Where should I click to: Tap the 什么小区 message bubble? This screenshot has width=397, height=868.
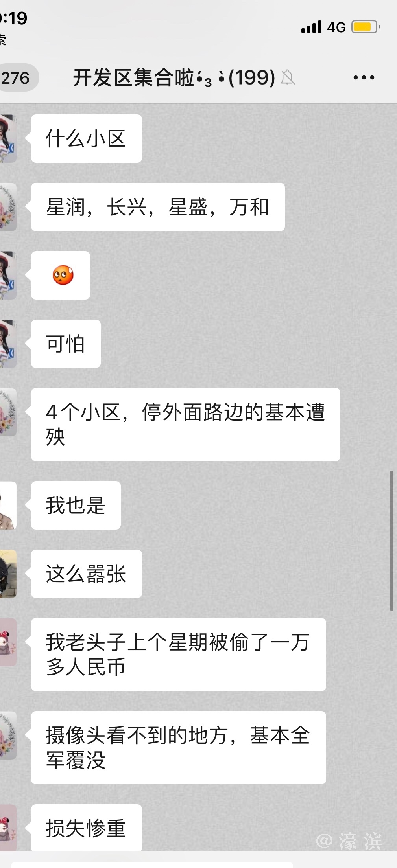[x=86, y=138]
